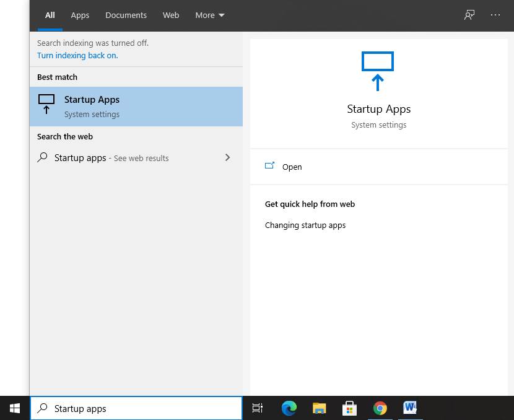Image resolution: width=514 pixels, height=420 pixels.
Task: Launch Microsoft Edge from the taskbar
Action: click(x=289, y=408)
